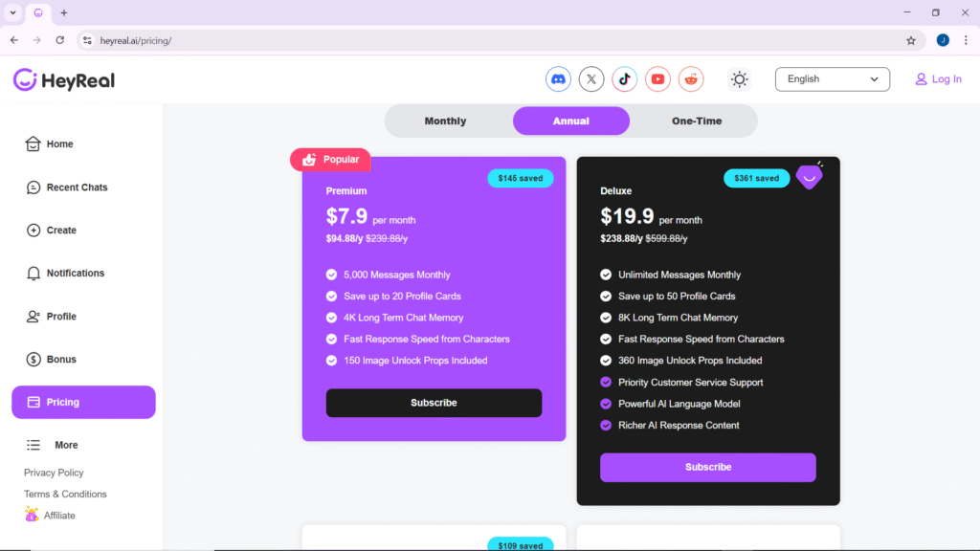The height and width of the screenshot is (551, 980).
Task: Click '8K Long Term Chat Memory' text
Action: coord(679,318)
